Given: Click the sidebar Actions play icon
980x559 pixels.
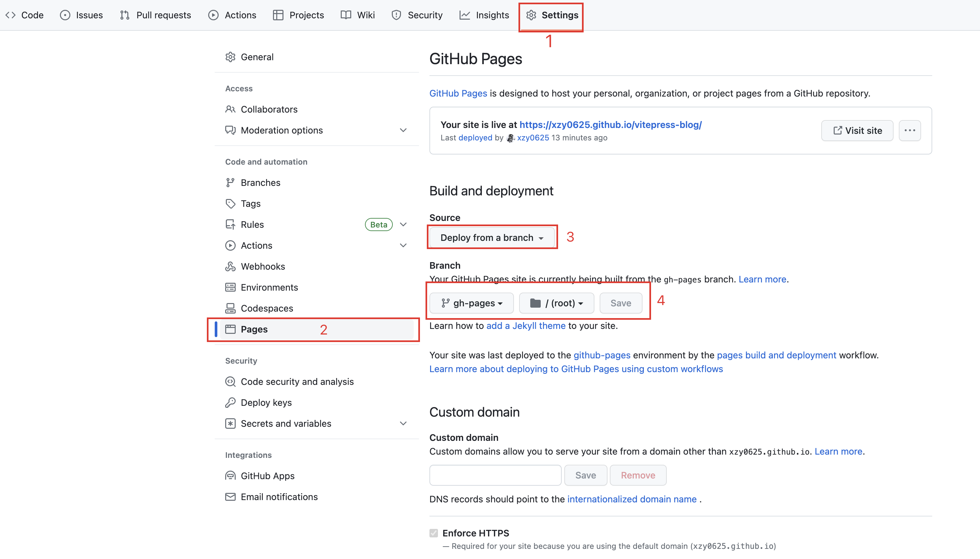Looking at the screenshot, I should [230, 245].
